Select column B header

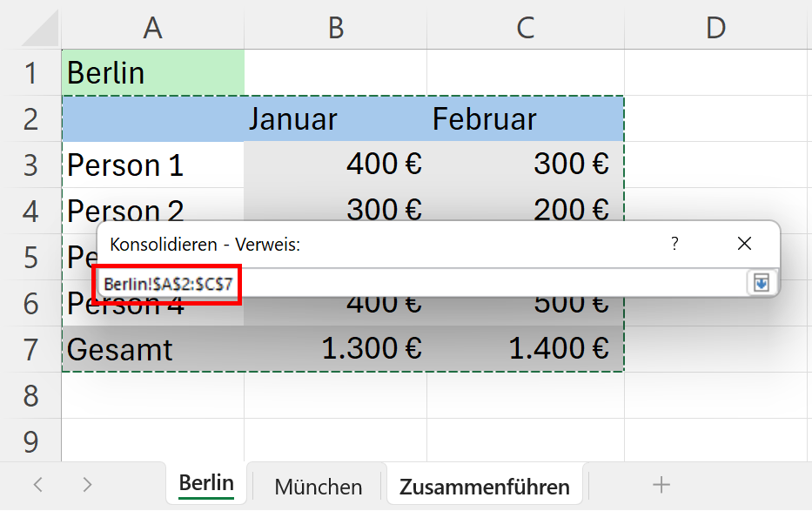[x=336, y=28]
